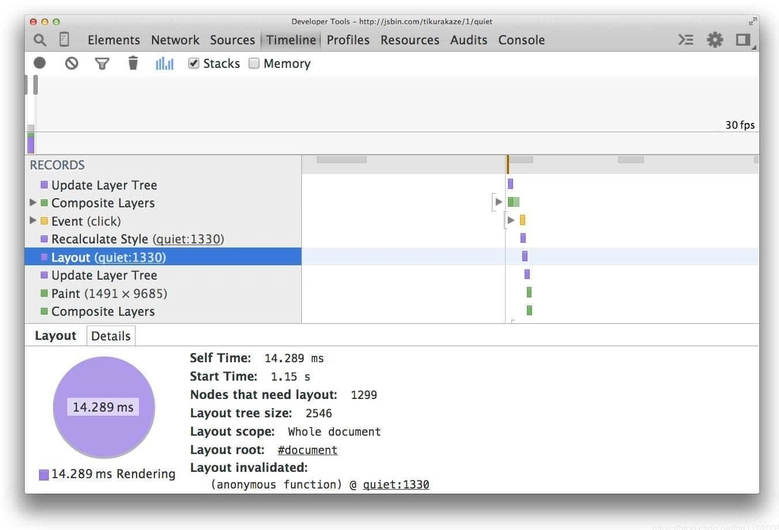
Task: Toggle dock side icon
Action: pos(744,40)
